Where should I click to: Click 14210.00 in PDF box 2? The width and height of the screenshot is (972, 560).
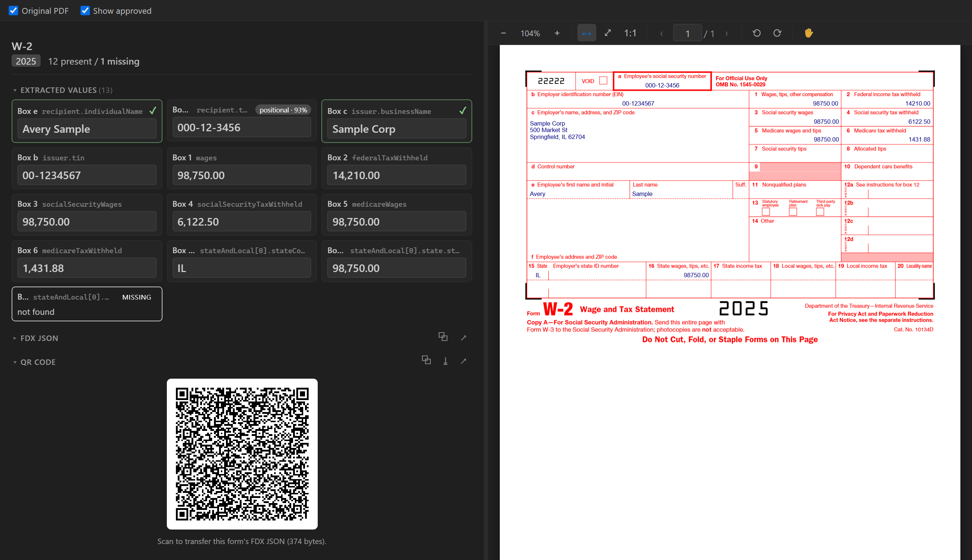[x=917, y=103]
